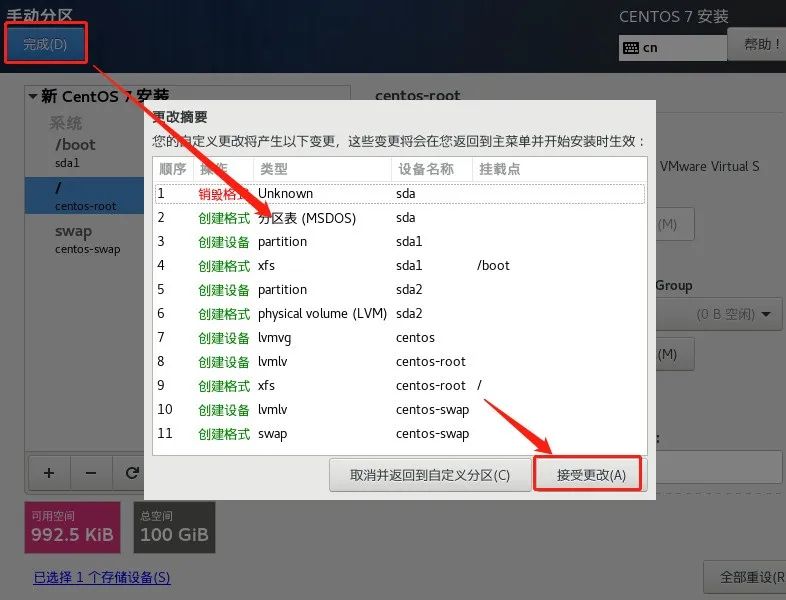
Task: Select the /boot sda1 partition entry
Action: click(84, 153)
